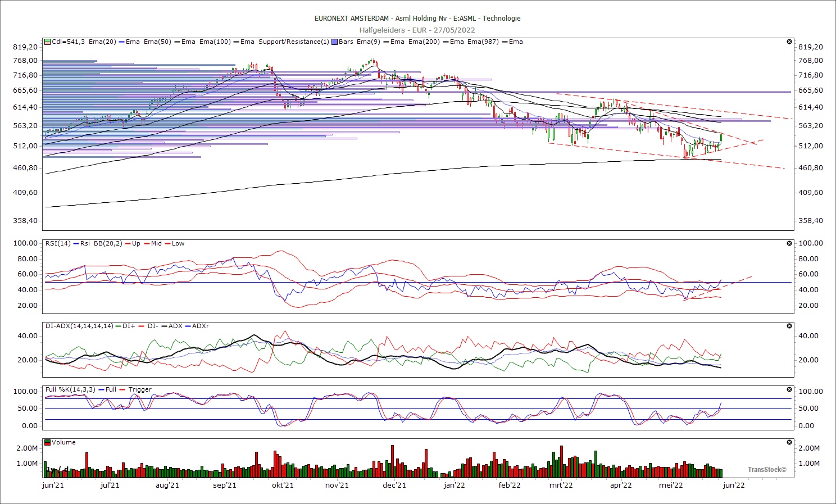836x504 pixels.
Task: Click the DI-ADX(14,14,14,14) panel title
Action: (79, 326)
